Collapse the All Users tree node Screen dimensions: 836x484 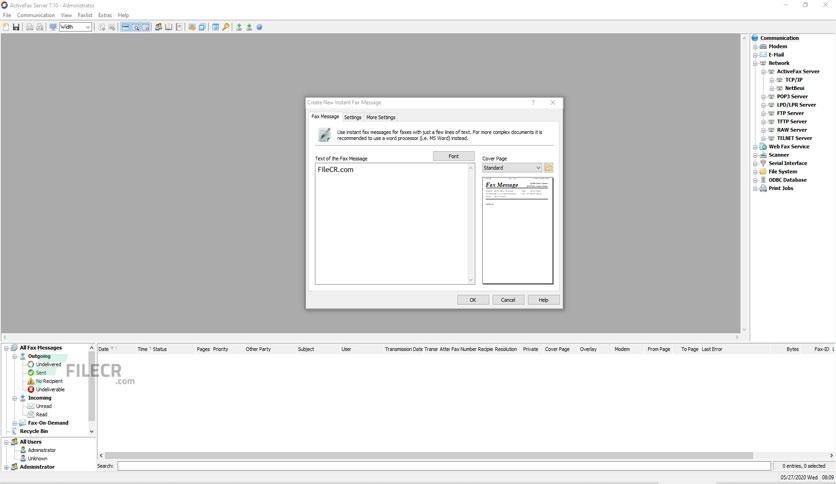[x=6, y=442]
